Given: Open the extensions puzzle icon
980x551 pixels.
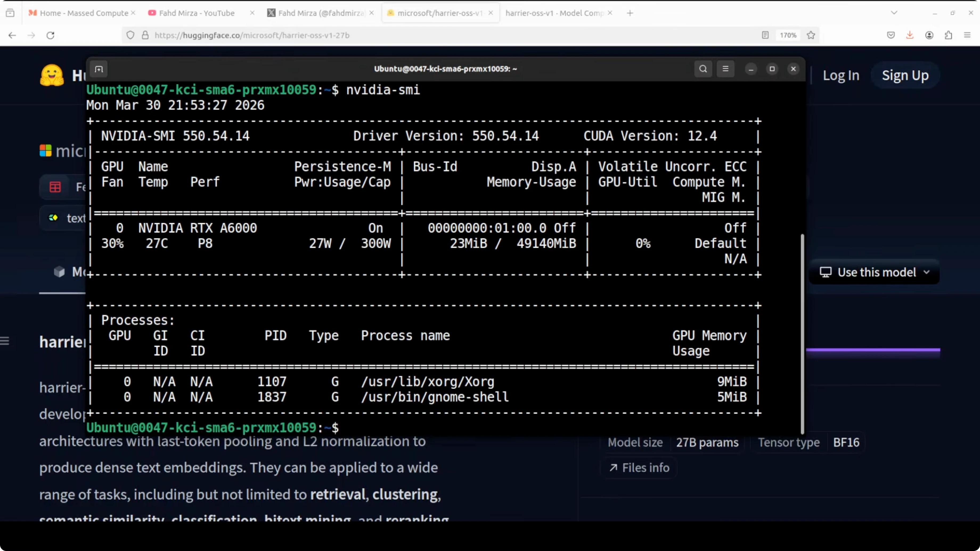Looking at the screenshot, I should pos(948,35).
